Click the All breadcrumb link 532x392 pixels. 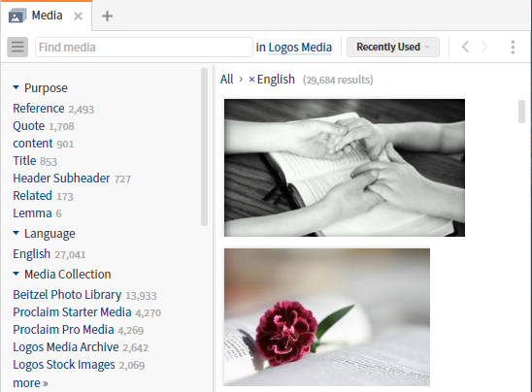[x=226, y=80]
